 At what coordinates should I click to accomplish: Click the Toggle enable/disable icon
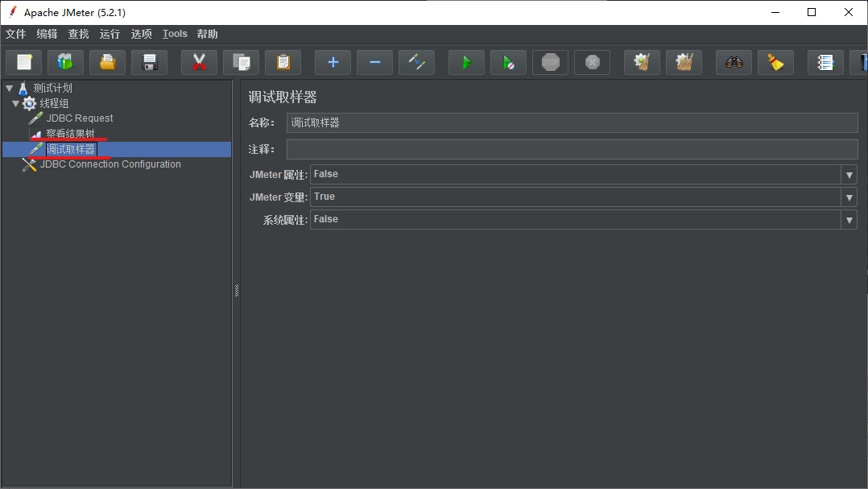coord(417,62)
